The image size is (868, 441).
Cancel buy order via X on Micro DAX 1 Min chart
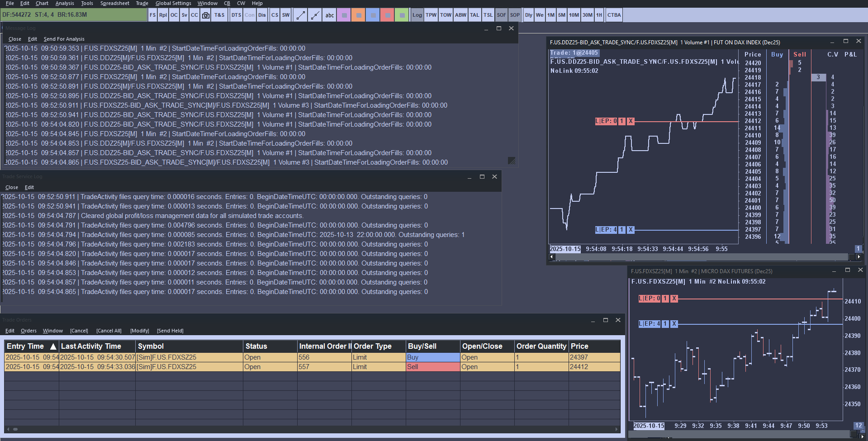coord(674,324)
